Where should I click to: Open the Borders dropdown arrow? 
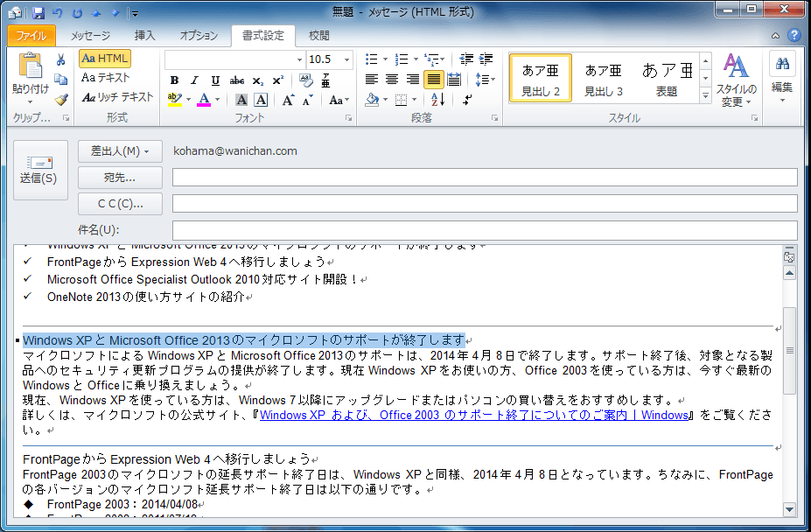[415, 100]
